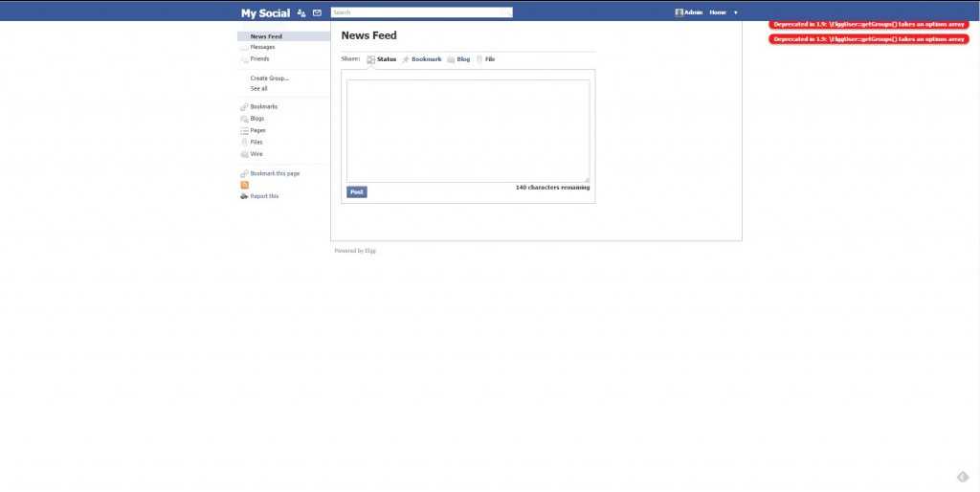Screen dimensions: 980x492
Task: Dismiss the second red Deprecated message
Action: (869, 38)
